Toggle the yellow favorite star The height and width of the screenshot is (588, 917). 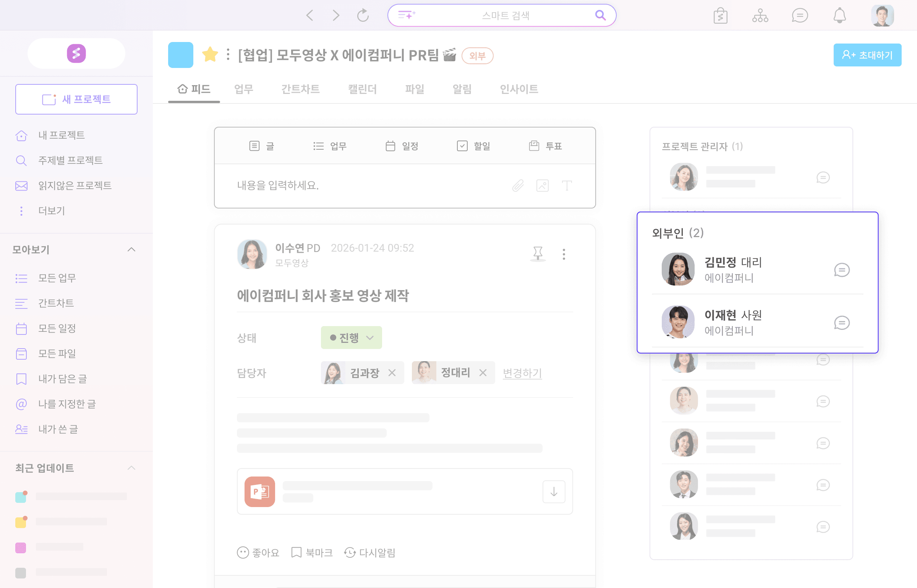[210, 55]
